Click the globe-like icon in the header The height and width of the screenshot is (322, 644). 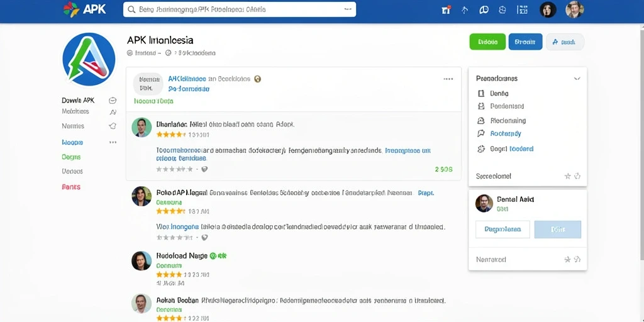502,10
